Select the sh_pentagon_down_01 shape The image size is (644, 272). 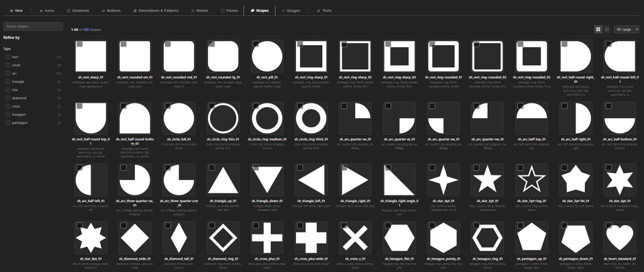click(x=575, y=237)
